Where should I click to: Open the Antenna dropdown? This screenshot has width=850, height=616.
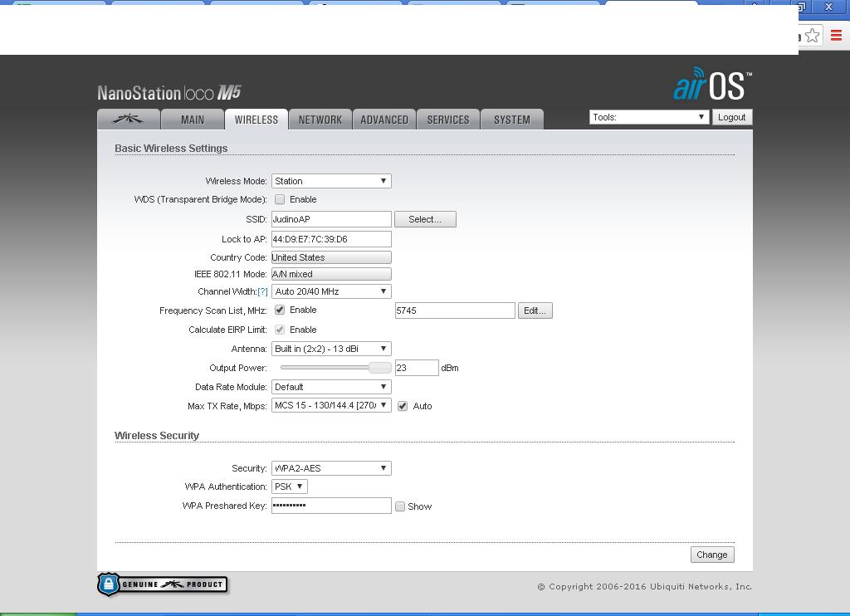click(x=331, y=349)
